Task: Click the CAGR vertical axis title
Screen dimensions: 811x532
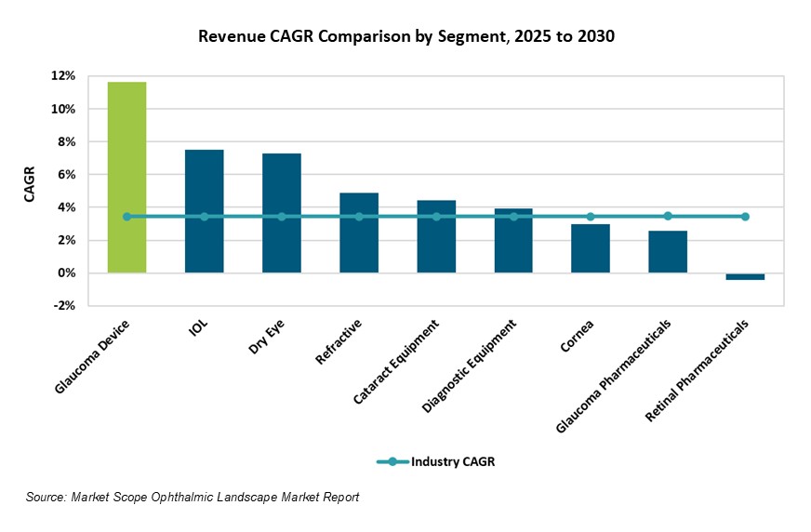Action: [x=29, y=184]
